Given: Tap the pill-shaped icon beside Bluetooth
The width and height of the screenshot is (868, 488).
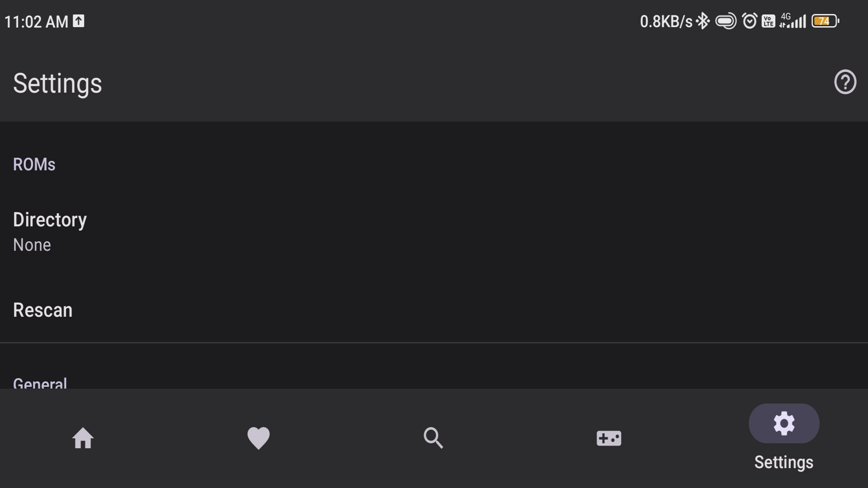Looking at the screenshot, I should (x=726, y=21).
